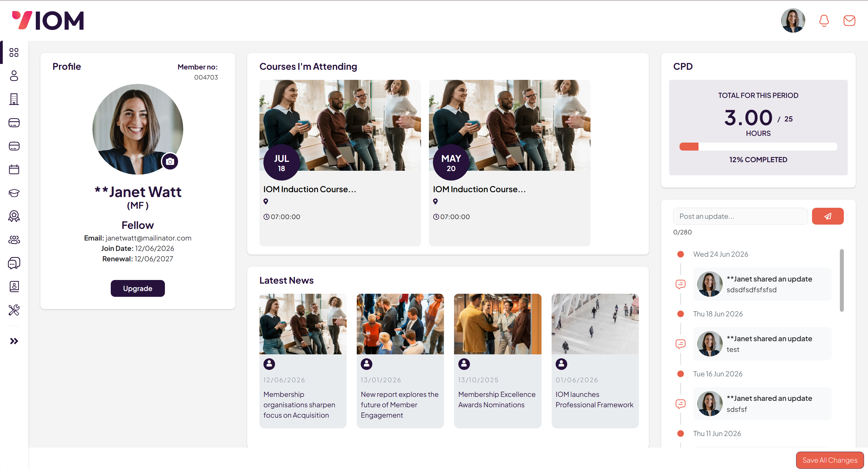This screenshot has height=470, width=868.
Task: Click author icon on Membership organisations news
Action: [x=269, y=364]
